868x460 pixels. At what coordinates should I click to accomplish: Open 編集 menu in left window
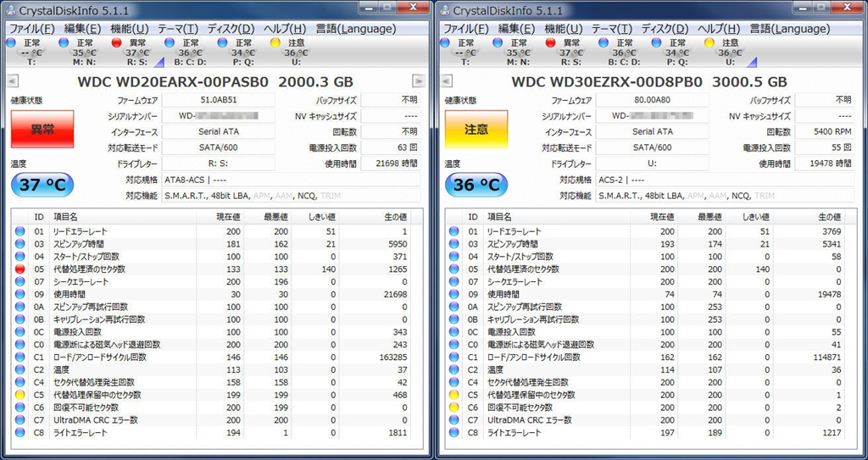[82, 29]
